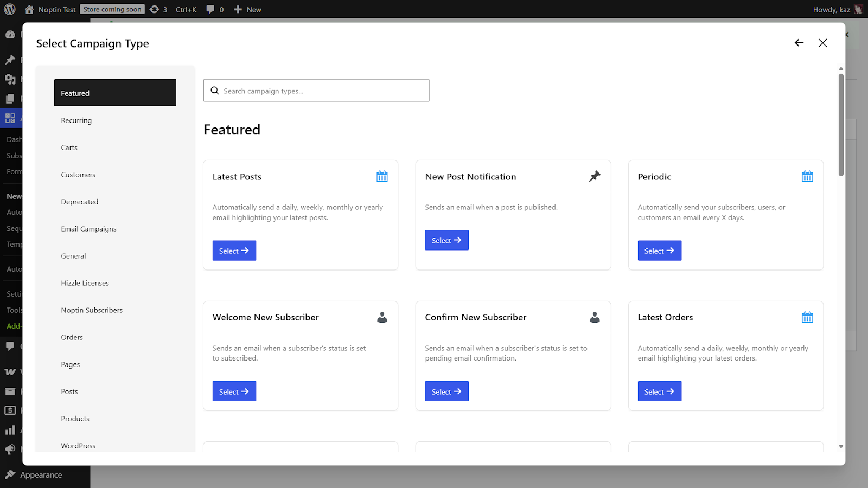This screenshot has width=868, height=488.
Task: Open the New menu in admin toolbar
Action: click(x=247, y=9)
